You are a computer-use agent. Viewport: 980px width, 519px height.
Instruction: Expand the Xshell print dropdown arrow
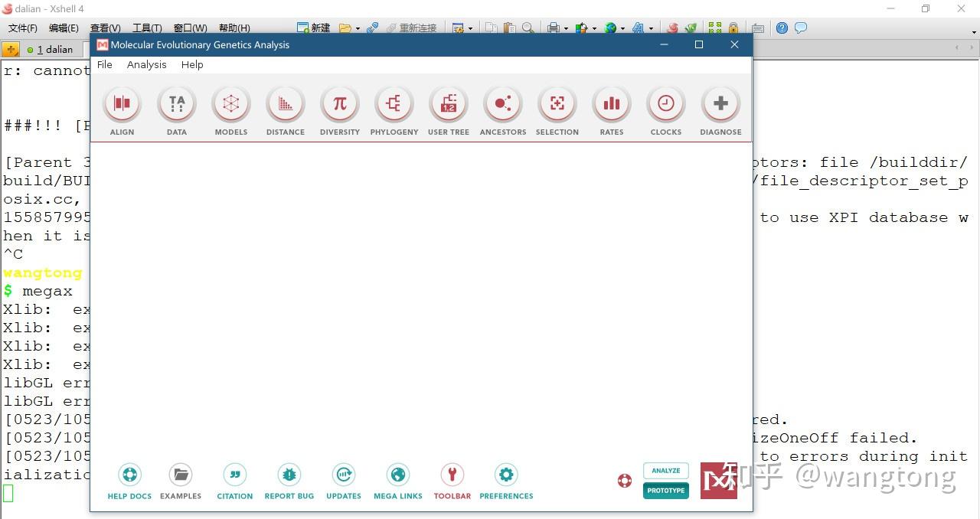pyautogui.click(x=566, y=28)
